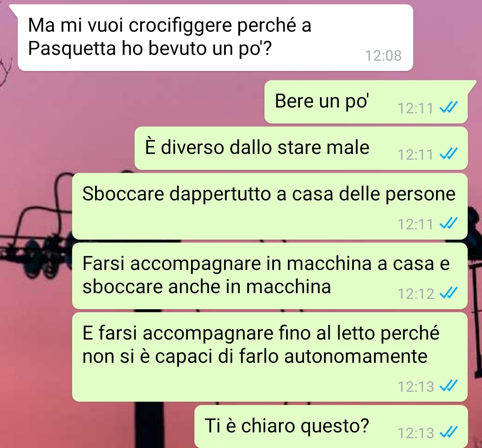
Task: Select the 'Ti è chiaro questo?' message
Action: 331,427
